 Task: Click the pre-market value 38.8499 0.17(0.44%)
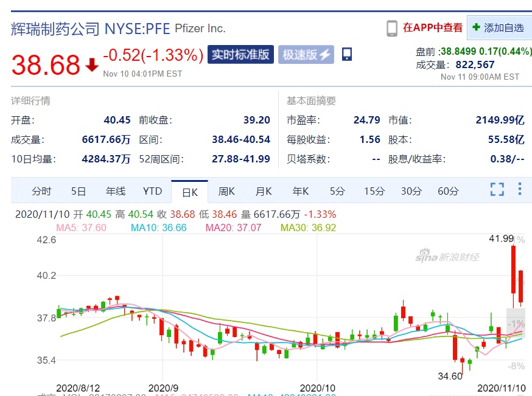(486, 51)
